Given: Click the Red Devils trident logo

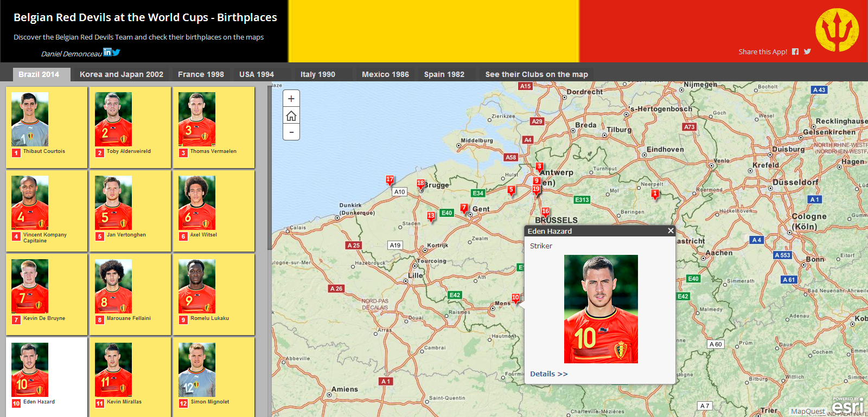Looking at the screenshot, I should point(837,30).
